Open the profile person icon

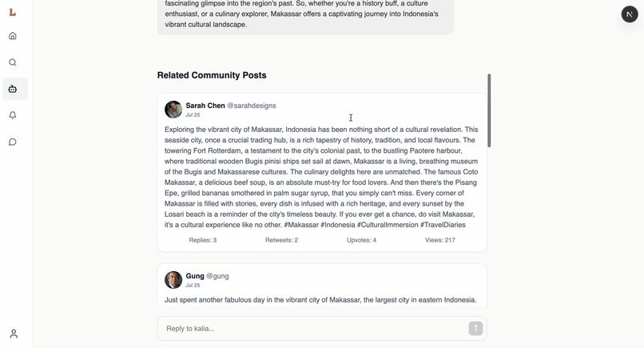click(14, 334)
